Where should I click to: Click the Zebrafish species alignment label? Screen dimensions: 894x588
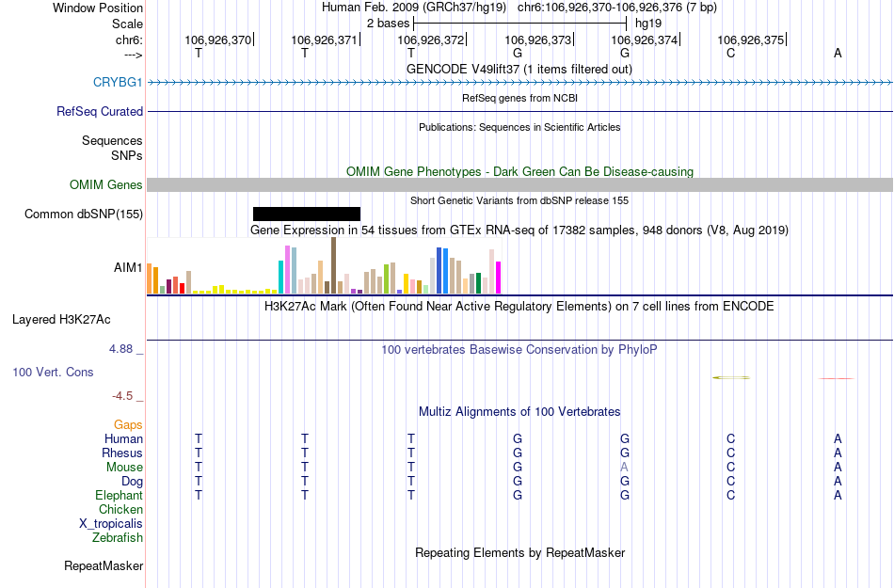(x=118, y=537)
